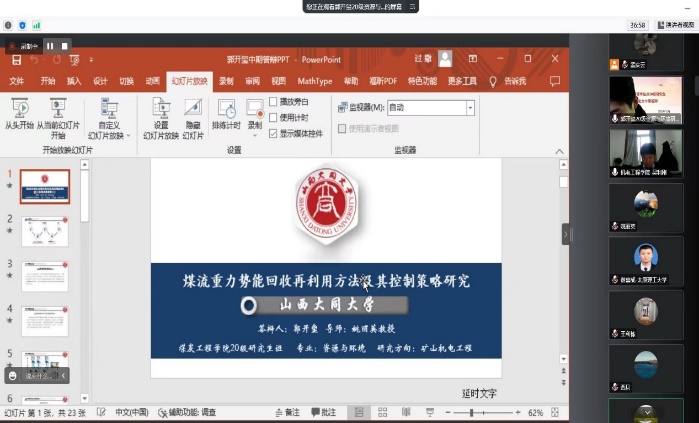Switch to slide sorter view in status bar
The height and width of the screenshot is (423, 699).
click(x=383, y=412)
